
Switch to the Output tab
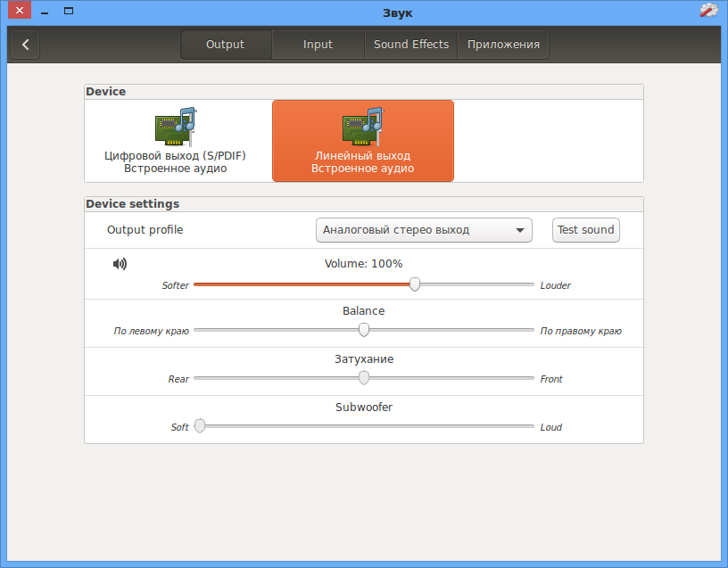[226, 45]
